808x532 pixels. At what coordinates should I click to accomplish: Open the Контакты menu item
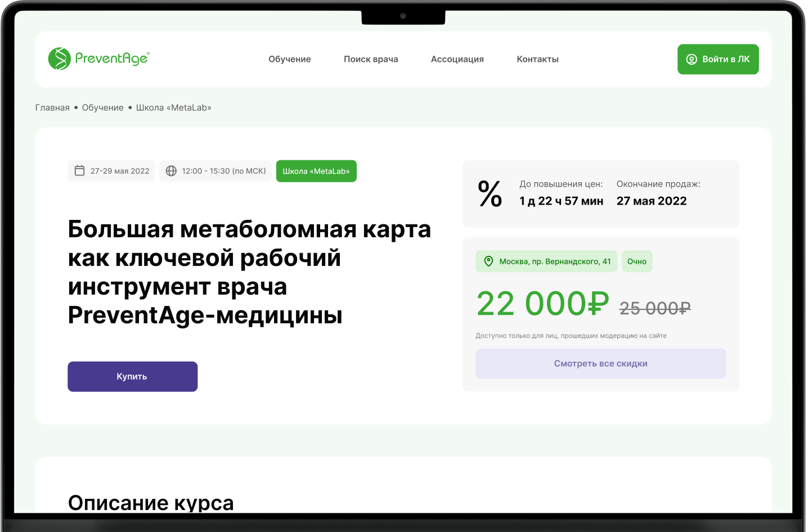(x=537, y=59)
